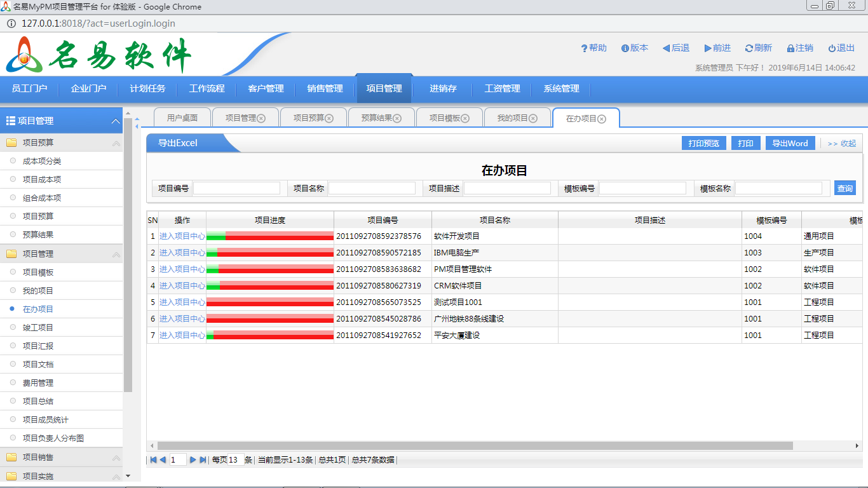Click the 查询 search button
The width and height of the screenshot is (868, 488).
tap(844, 188)
